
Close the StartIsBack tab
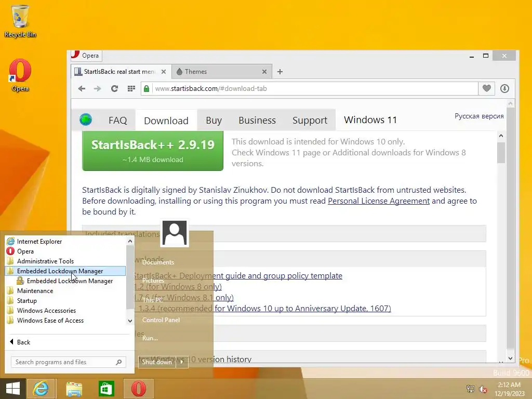pyautogui.click(x=164, y=72)
